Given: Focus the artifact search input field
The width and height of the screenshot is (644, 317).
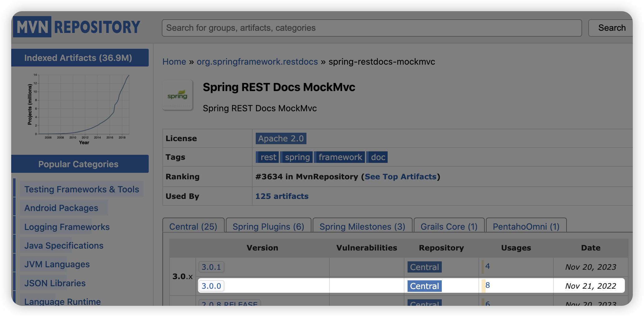Looking at the screenshot, I should pos(371,28).
